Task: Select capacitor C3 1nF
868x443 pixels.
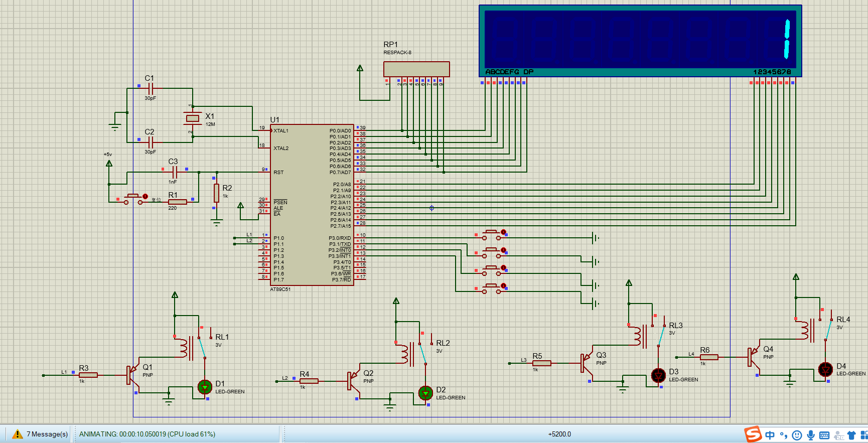Action: (174, 172)
